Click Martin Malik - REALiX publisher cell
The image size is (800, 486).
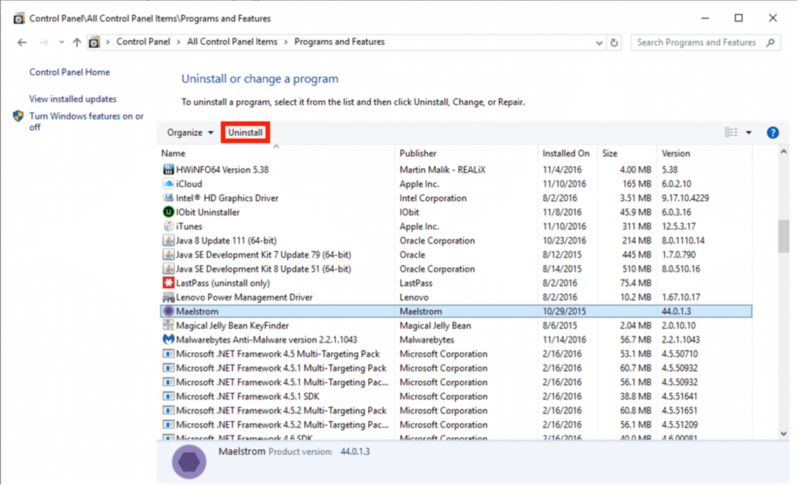(x=442, y=169)
